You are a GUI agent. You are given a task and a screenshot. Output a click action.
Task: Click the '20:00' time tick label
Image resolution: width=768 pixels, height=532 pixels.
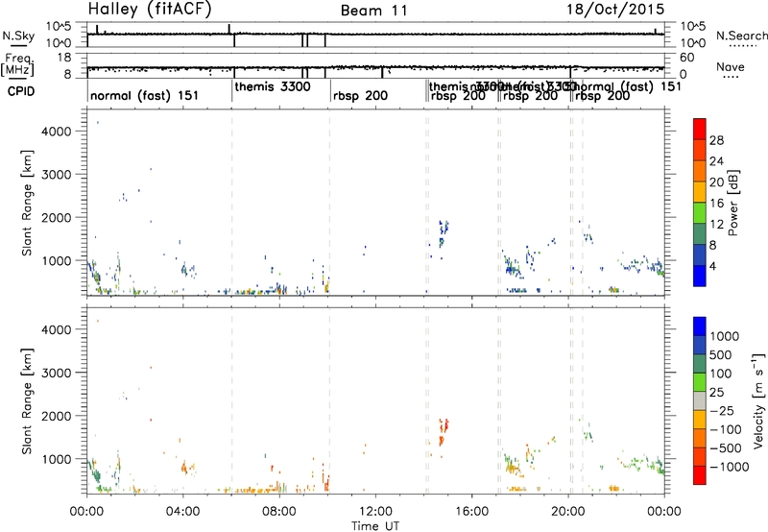[x=568, y=512]
